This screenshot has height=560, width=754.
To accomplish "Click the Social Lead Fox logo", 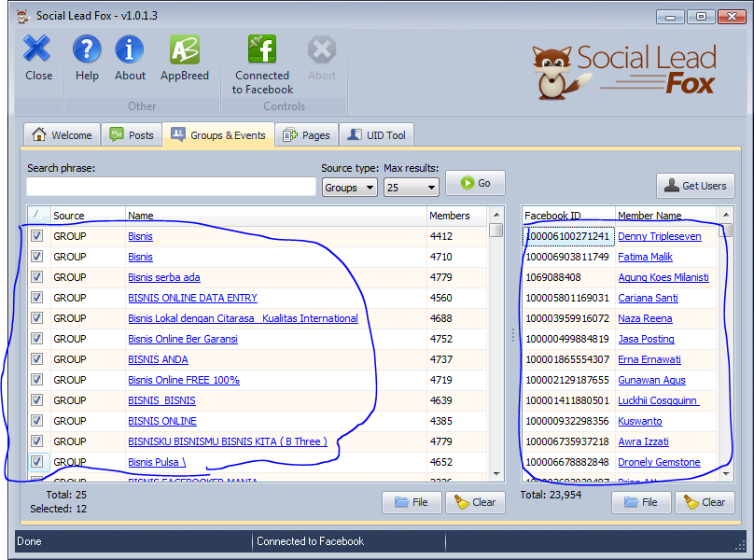I will pyautogui.click(x=624, y=71).
